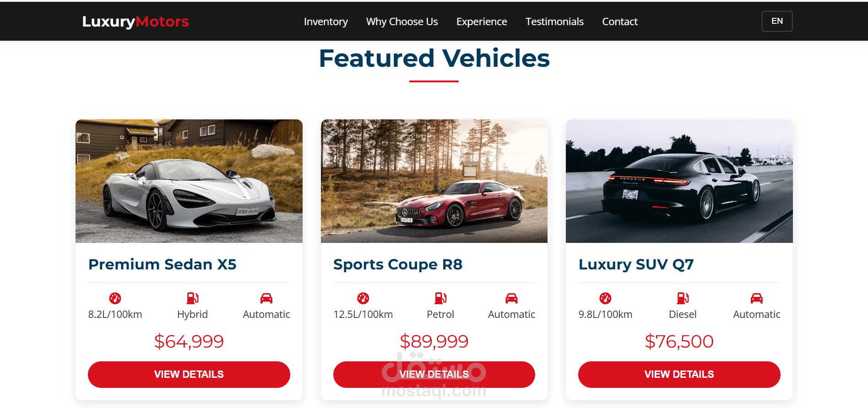Image resolution: width=868 pixels, height=408 pixels.
Task: Click the Sports Coupe R8 title
Action: coord(398,264)
